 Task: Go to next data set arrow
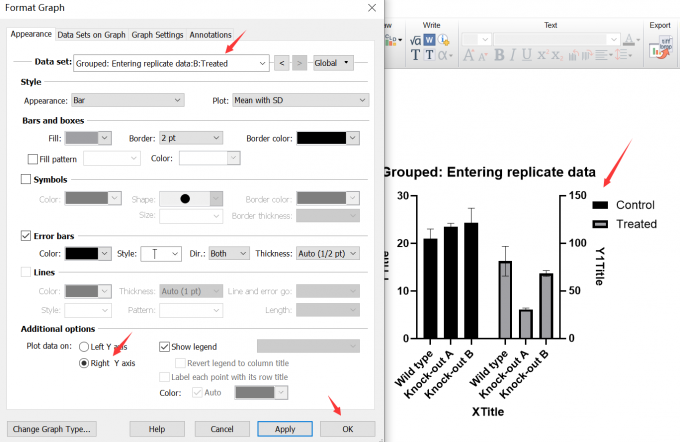[299, 63]
